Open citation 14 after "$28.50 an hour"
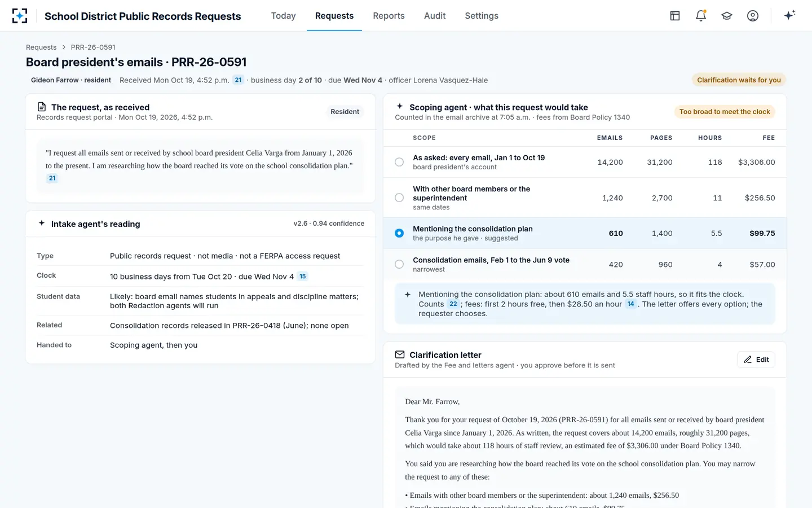The width and height of the screenshot is (812, 508). pos(631,304)
